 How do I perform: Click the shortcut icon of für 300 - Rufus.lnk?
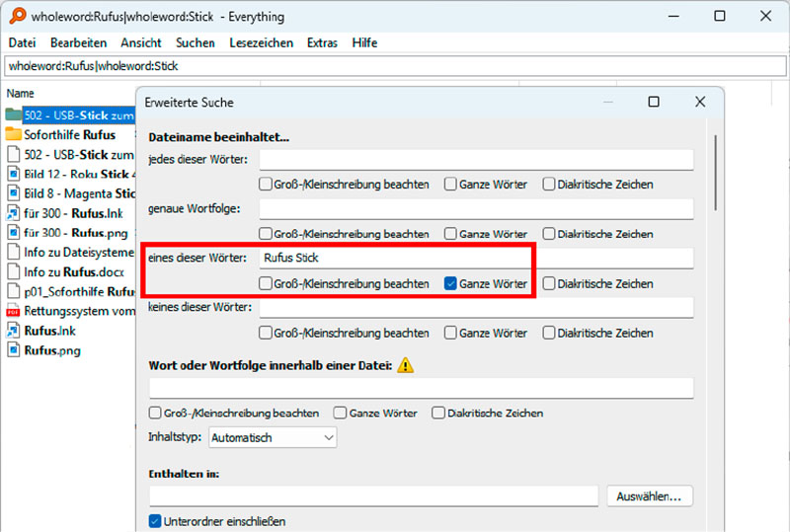click(x=13, y=212)
